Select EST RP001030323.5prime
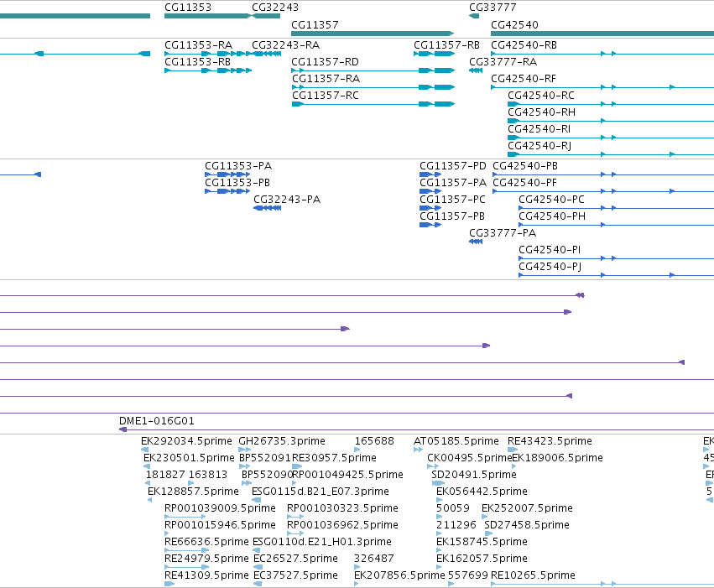Screen dimensions: 714x588 click(x=343, y=509)
